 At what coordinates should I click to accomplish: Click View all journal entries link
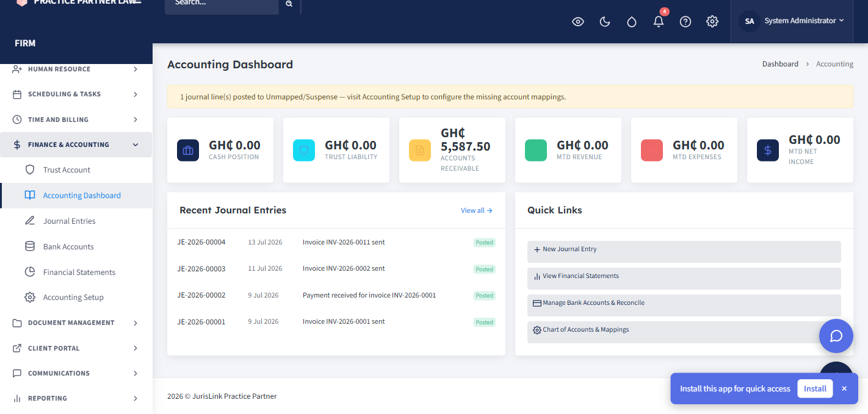[x=476, y=210]
